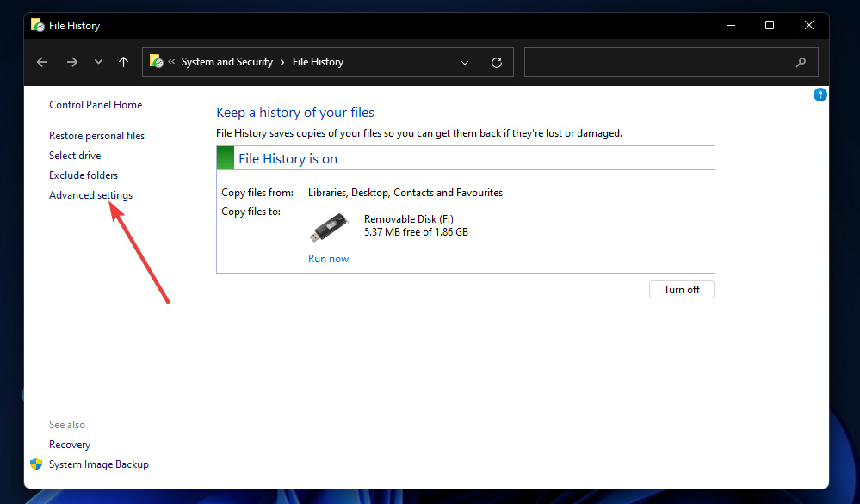
Task: Expand the breadcrumb arrow after System and Security
Action: tap(282, 63)
